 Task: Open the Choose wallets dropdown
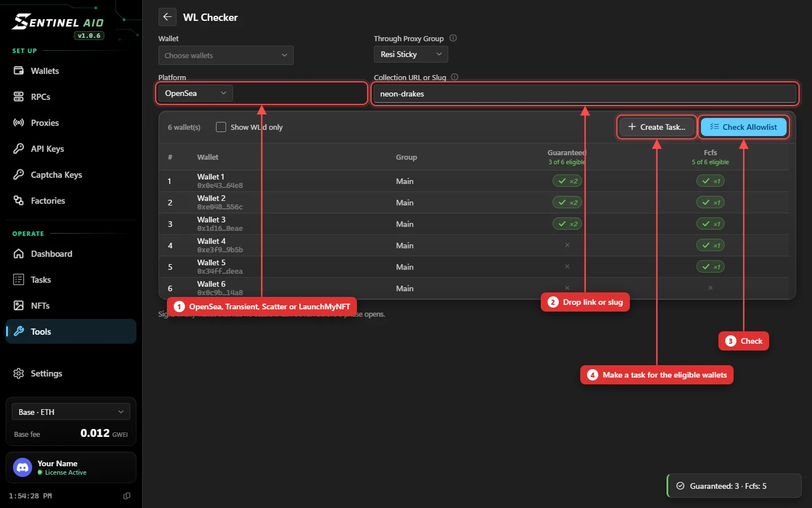(226, 55)
